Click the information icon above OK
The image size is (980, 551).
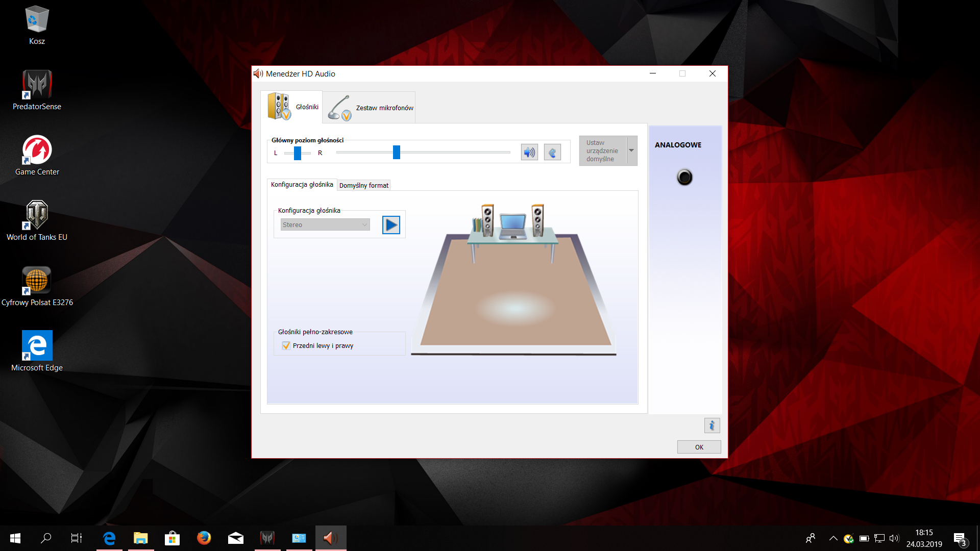tap(712, 425)
